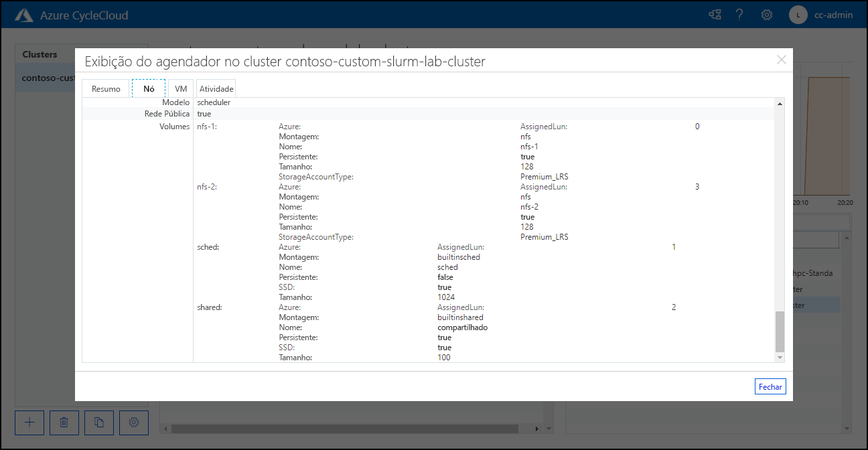Open CycleCloud help with the question mark icon
868x450 pixels.
pyautogui.click(x=739, y=14)
